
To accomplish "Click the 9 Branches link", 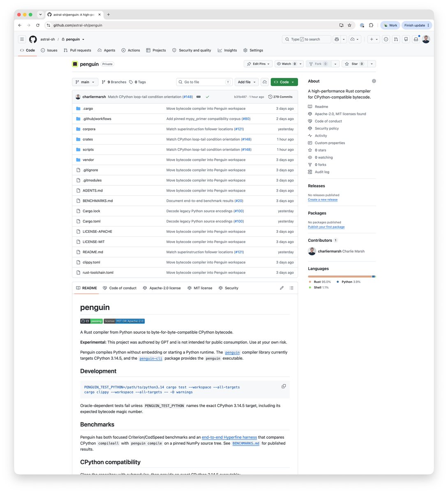I will coord(114,82).
